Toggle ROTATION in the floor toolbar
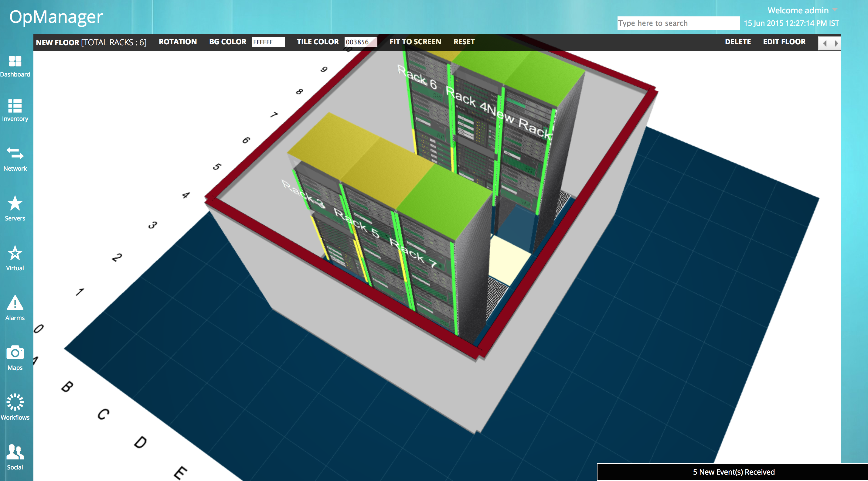 pyautogui.click(x=178, y=42)
